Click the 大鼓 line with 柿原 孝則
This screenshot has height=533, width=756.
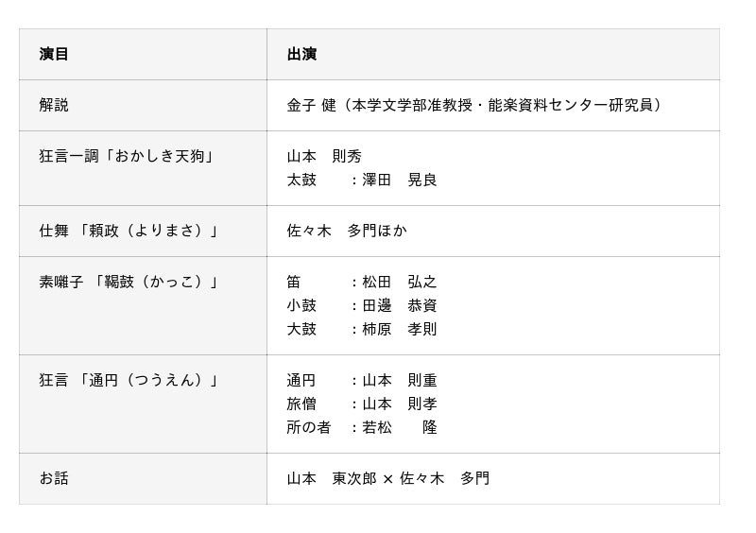(x=362, y=329)
